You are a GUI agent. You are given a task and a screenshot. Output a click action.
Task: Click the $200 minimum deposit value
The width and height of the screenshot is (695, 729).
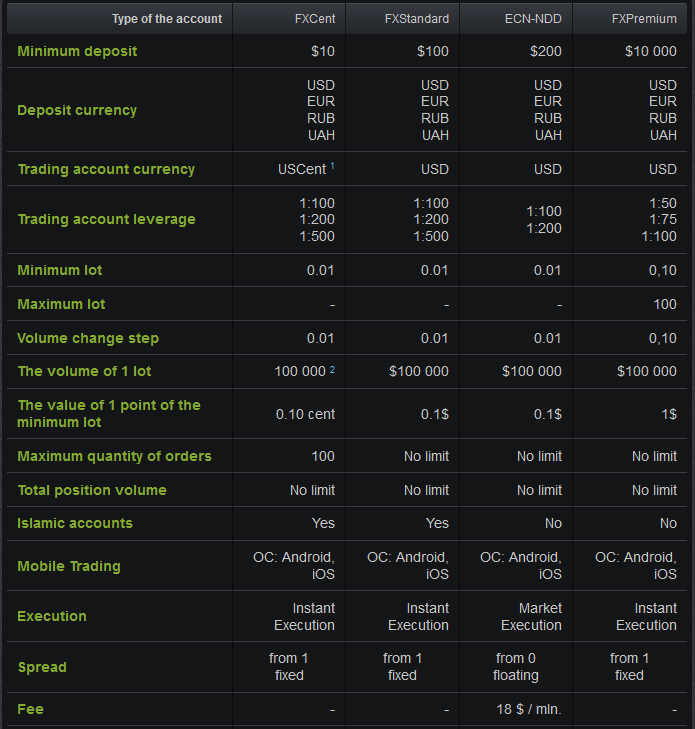(546, 51)
